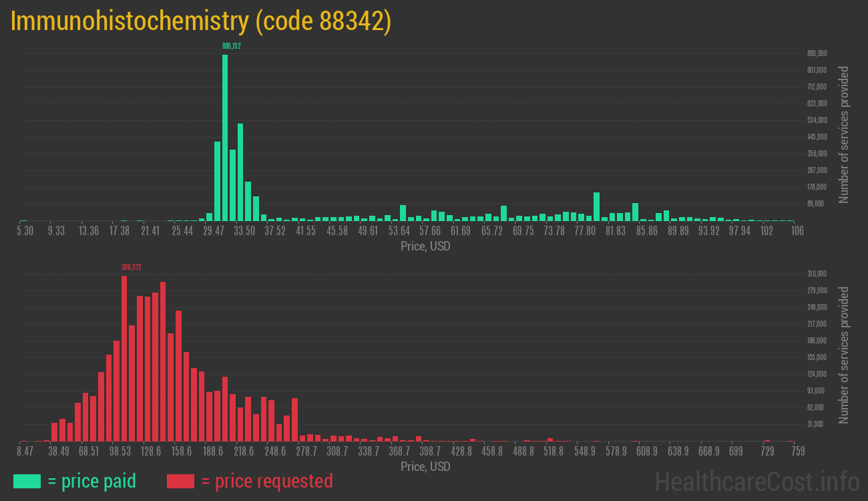Select the 308,372 peak value label
The width and height of the screenshot is (868, 501).
point(132,267)
